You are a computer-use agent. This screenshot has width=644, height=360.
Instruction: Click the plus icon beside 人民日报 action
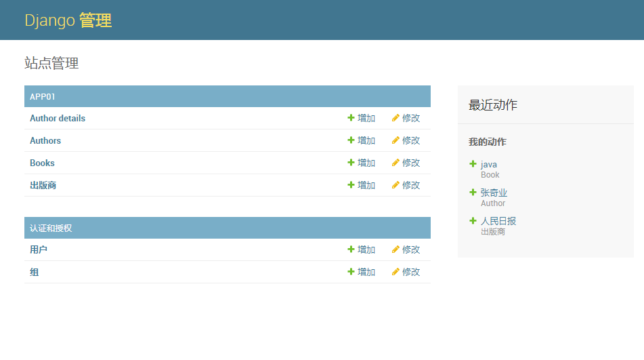pyautogui.click(x=473, y=221)
